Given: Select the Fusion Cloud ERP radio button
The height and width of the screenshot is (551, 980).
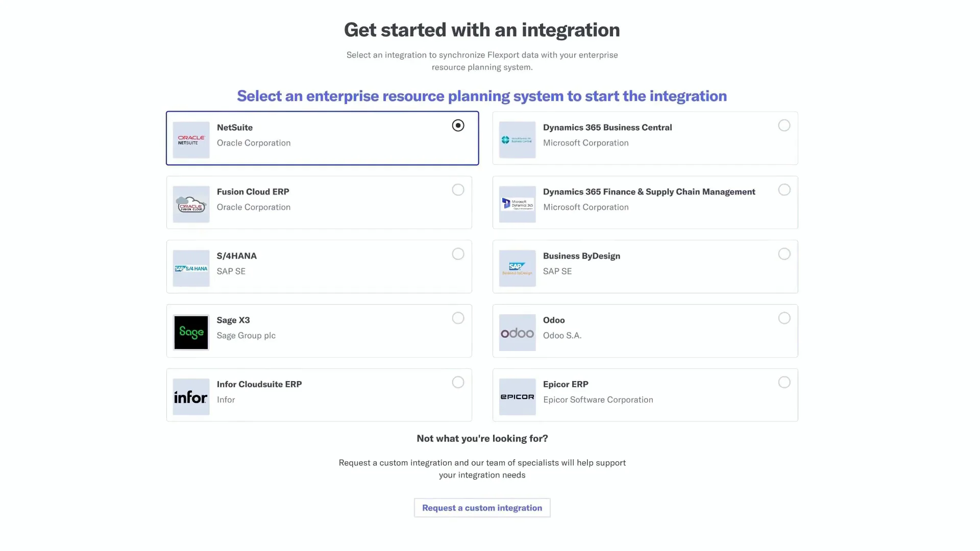Looking at the screenshot, I should coord(458,190).
